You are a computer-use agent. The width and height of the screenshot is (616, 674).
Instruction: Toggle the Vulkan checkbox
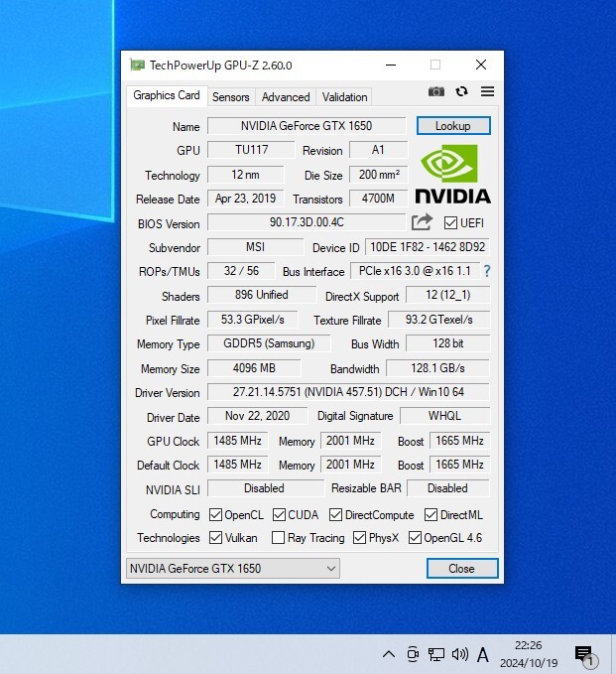(215, 537)
